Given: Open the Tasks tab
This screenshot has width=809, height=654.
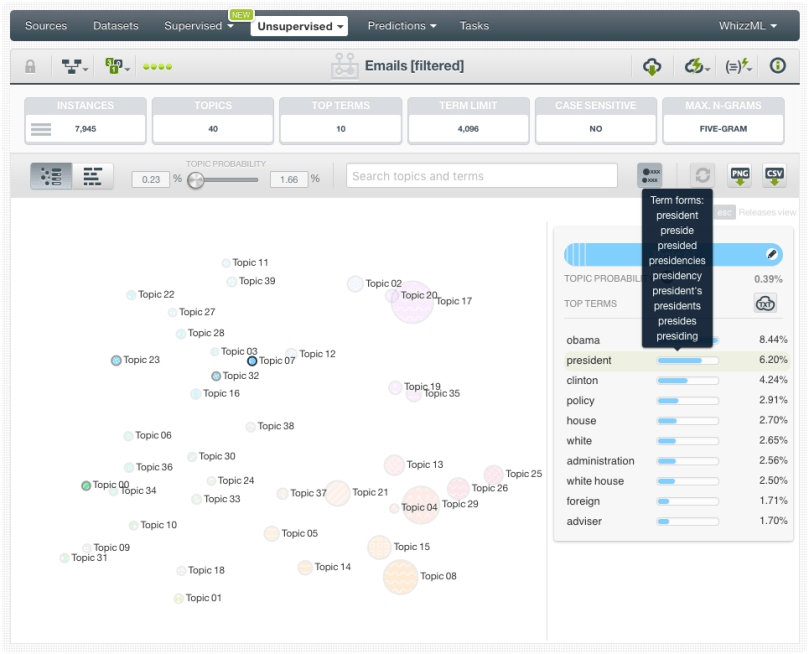Looking at the screenshot, I should (474, 26).
